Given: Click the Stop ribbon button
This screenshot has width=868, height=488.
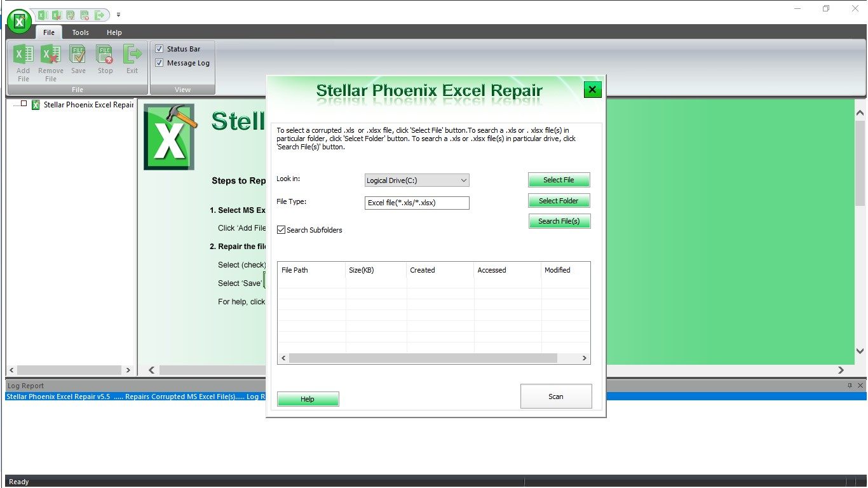Looking at the screenshot, I should 105,60.
